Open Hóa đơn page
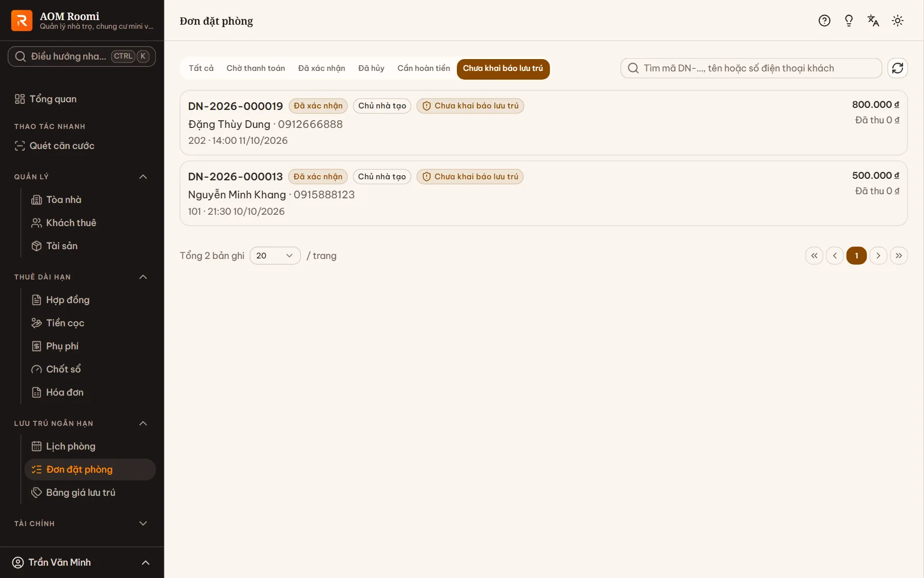This screenshot has height=578, width=924. point(90,392)
